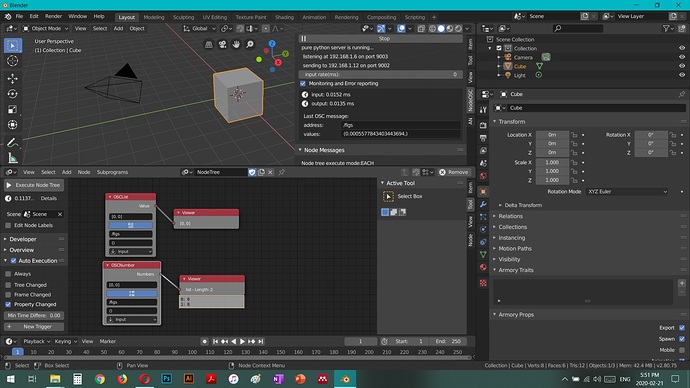Open the Modifiers wrench tab icon
The width and height of the screenshot is (690, 388).
483,204
